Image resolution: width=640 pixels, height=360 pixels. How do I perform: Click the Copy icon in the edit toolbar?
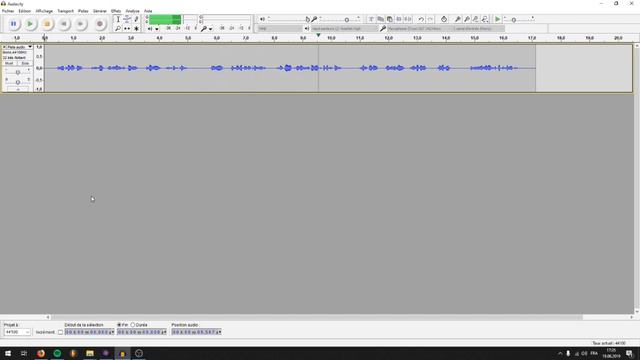380,19
